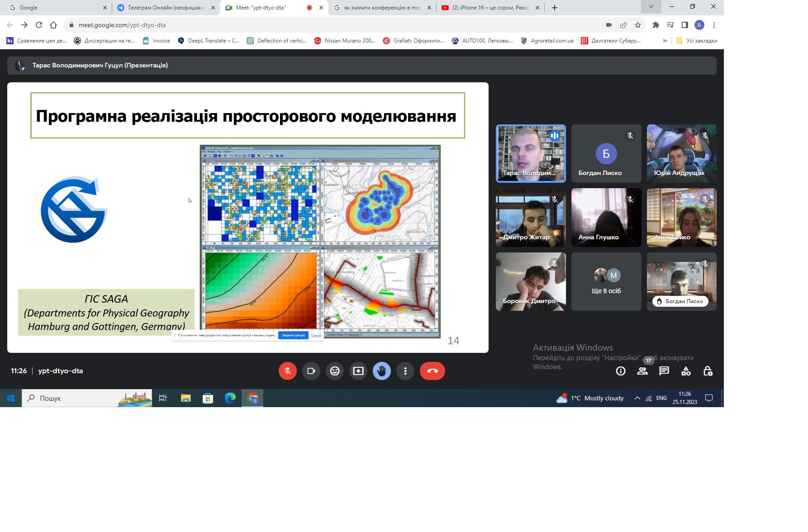
Task: Open meeting details info icon
Action: tap(621, 371)
